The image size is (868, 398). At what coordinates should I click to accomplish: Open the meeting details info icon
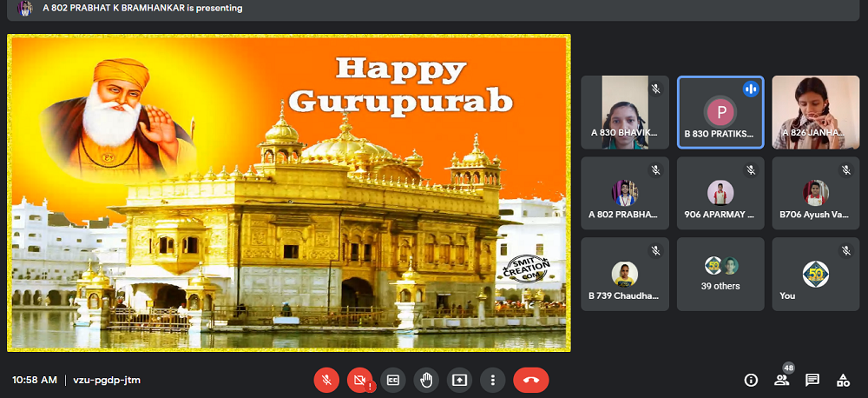click(752, 380)
